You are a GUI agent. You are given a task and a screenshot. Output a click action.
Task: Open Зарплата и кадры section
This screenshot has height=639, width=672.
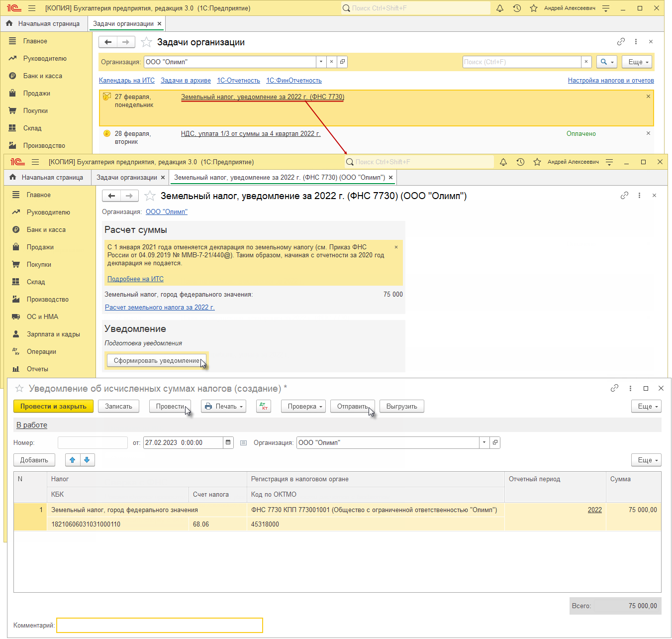pos(53,334)
